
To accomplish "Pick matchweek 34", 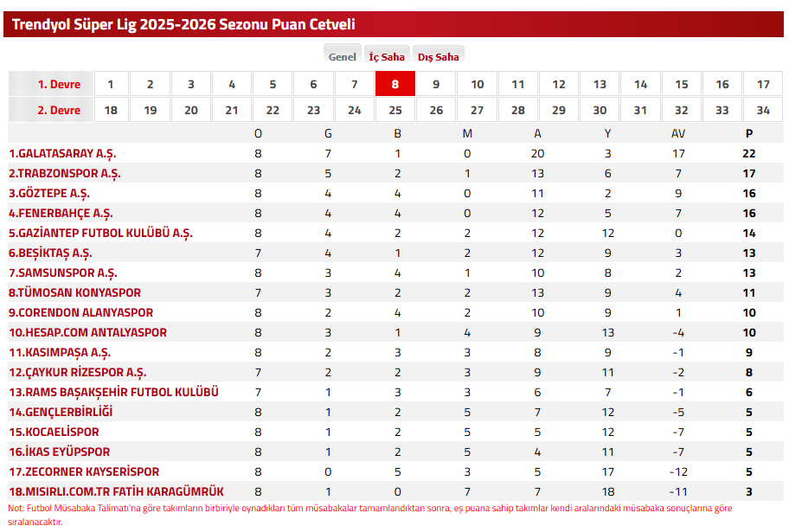I will point(763,110).
